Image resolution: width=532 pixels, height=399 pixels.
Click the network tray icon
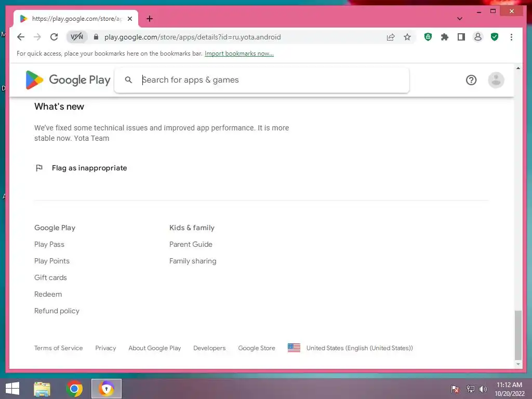coord(470,389)
